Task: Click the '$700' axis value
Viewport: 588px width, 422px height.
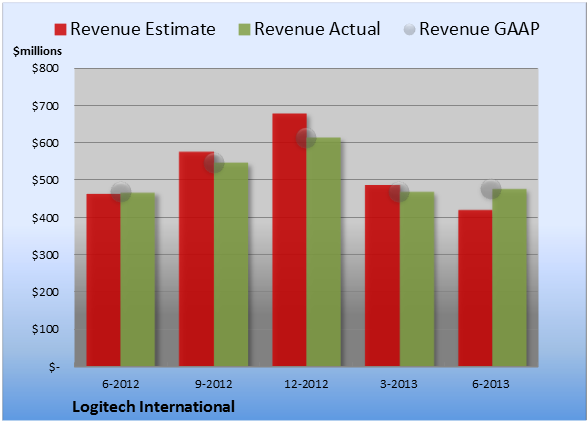Action: click(x=45, y=106)
